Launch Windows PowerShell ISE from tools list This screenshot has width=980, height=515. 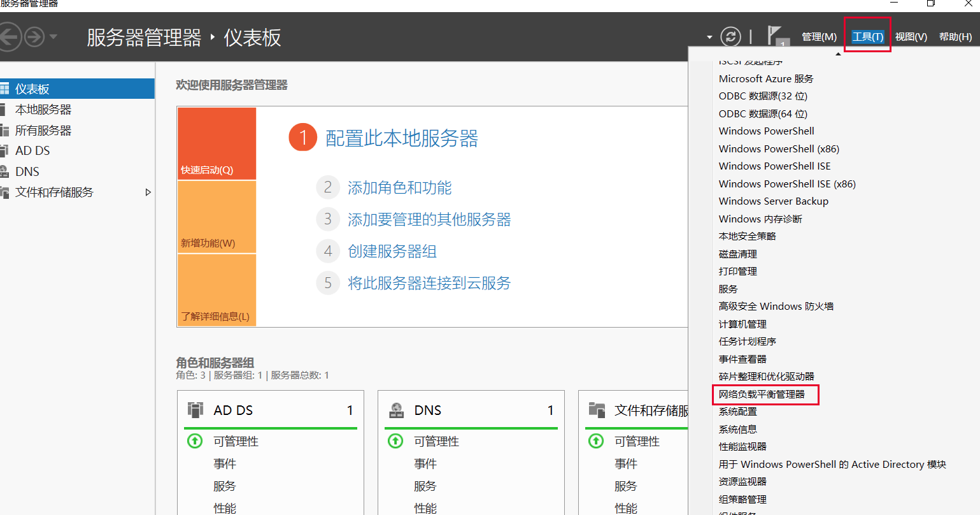pos(774,166)
